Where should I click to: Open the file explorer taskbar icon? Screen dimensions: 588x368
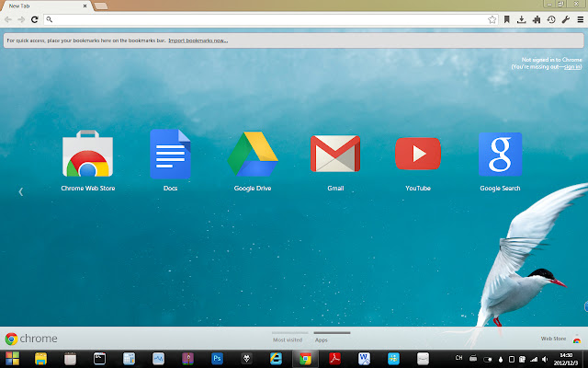(x=40, y=359)
